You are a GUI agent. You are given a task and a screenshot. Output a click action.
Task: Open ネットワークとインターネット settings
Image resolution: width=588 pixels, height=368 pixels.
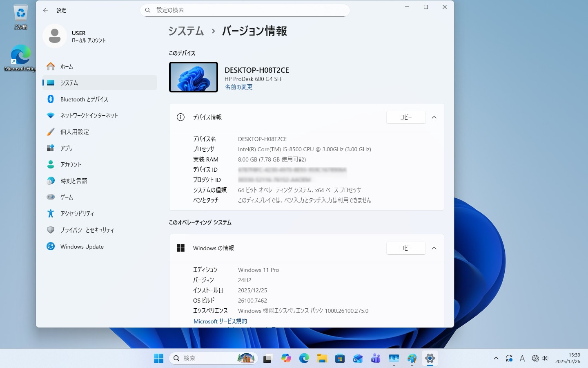point(89,116)
